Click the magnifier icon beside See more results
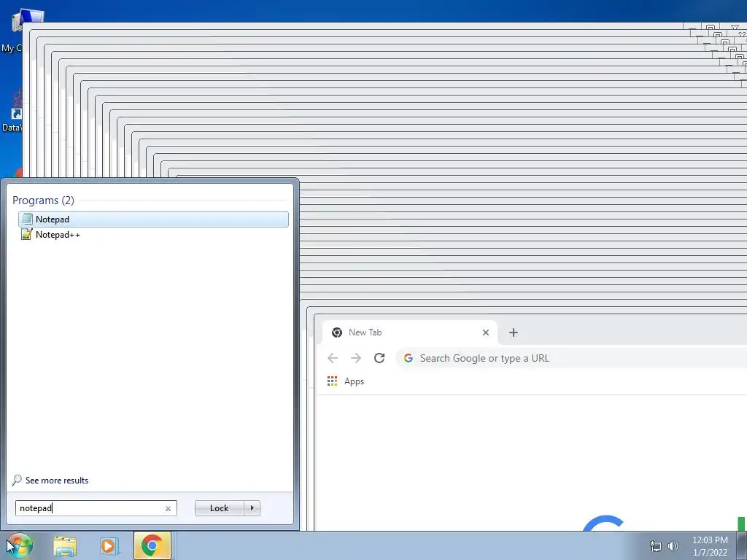Image resolution: width=747 pixels, height=560 pixels. [17, 480]
